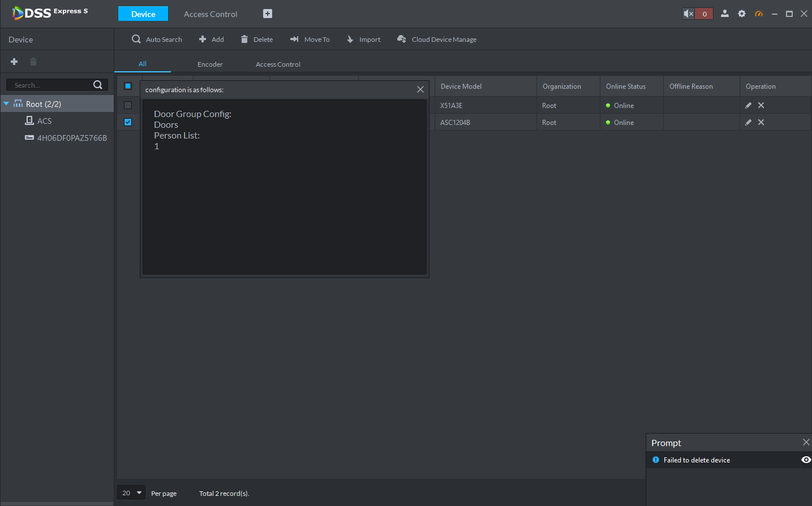Click the Total 2 record(s) text
Viewport: 812px width, 506px height.
[224, 494]
